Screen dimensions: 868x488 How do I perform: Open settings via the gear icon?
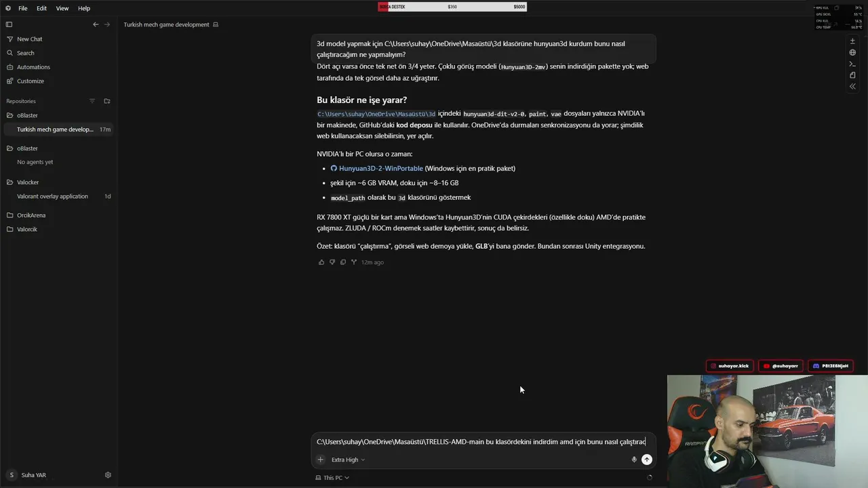coord(108,475)
